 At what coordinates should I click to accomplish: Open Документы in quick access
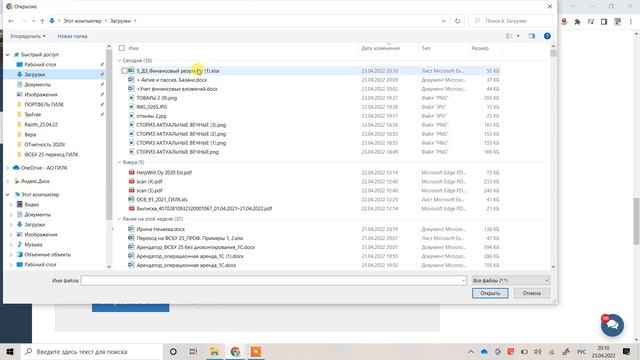37,84
